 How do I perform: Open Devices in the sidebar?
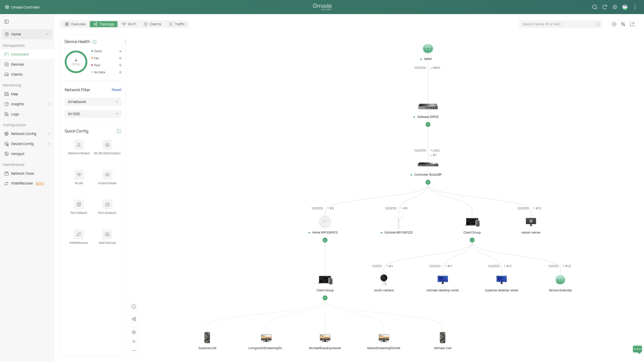pos(17,64)
